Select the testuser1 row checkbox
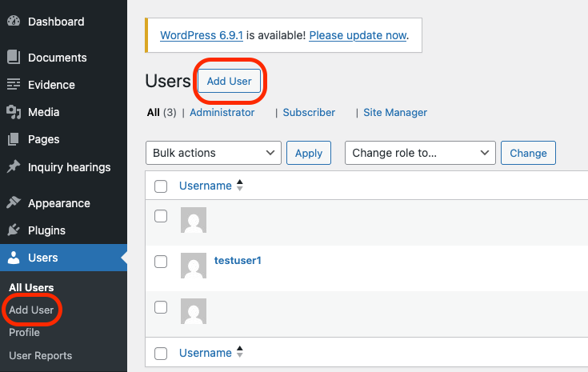 click(161, 262)
